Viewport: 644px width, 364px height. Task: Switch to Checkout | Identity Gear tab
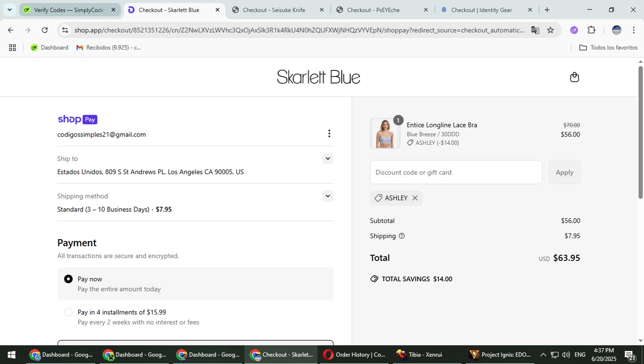pos(486,10)
